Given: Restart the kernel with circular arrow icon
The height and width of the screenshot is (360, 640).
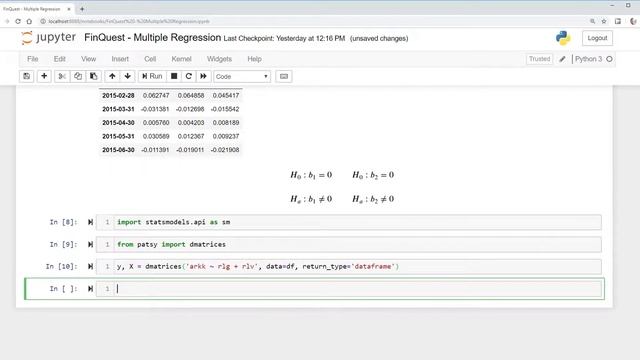Looking at the screenshot, I should (x=189, y=76).
